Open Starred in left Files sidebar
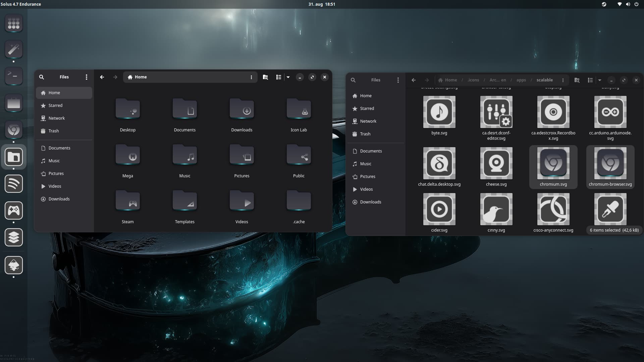The width and height of the screenshot is (644, 362). point(55,106)
